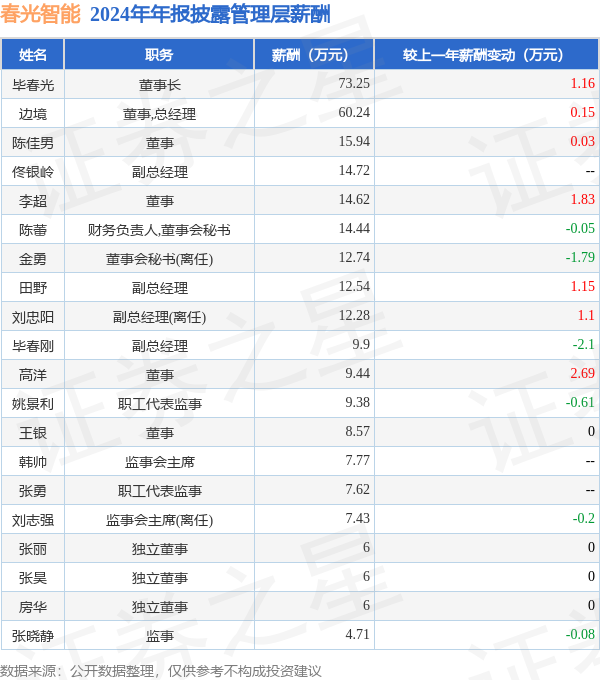Click salary value 73.25

pos(354,83)
